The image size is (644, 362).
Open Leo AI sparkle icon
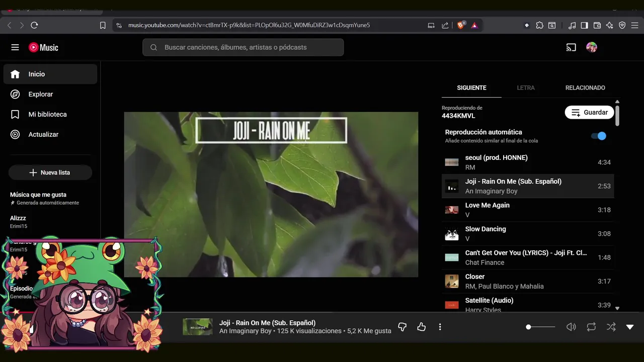click(x=609, y=25)
